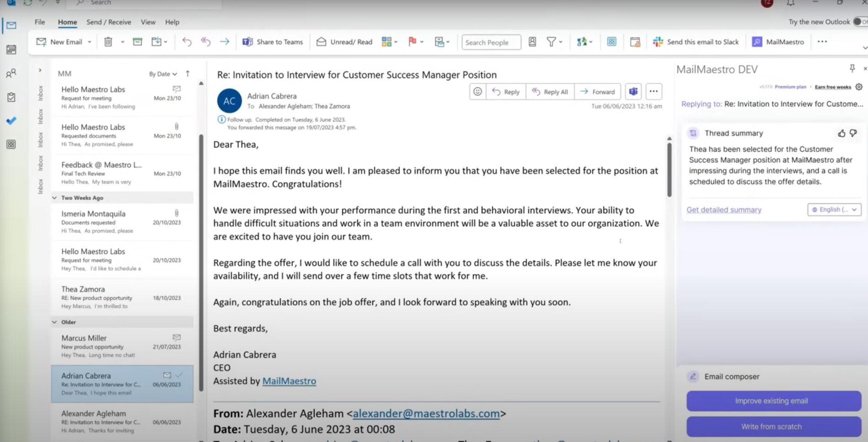868x442 pixels.
Task: Open more actions ellipsis in the message header
Action: tap(654, 91)
